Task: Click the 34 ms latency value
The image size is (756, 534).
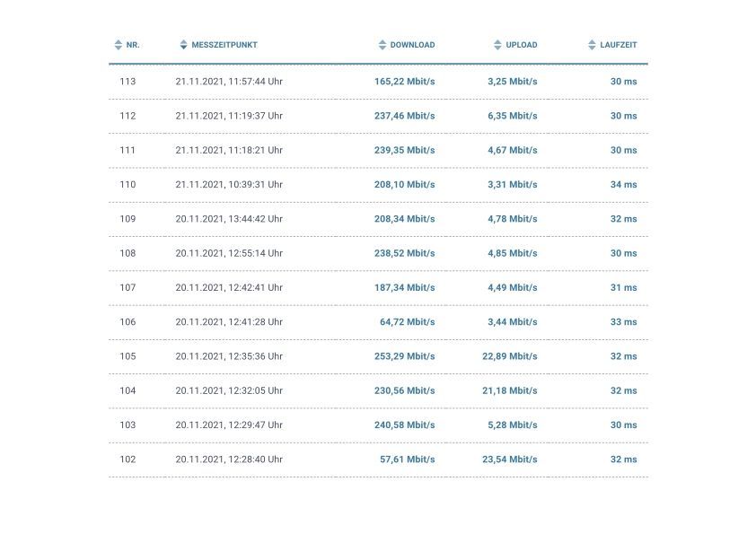Action: coord(623,185)
